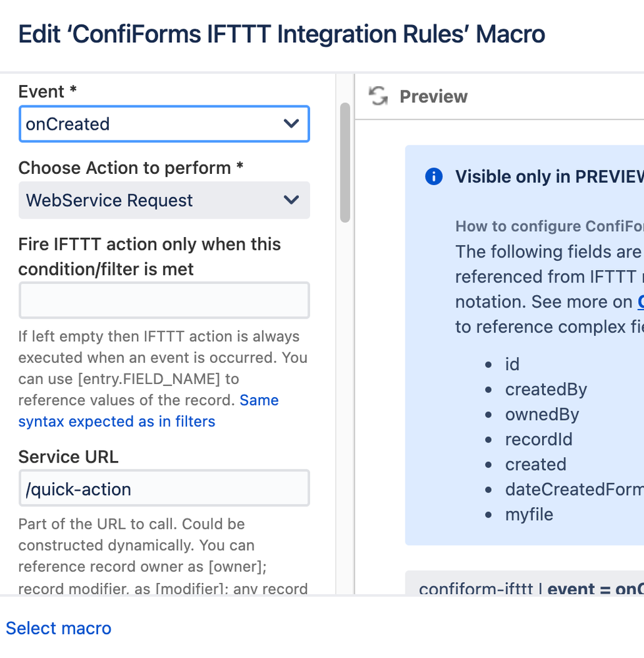Click the Select macro link
Image resolution: width=644 pixels, height=658 pixels.
(x=59, y=628)
